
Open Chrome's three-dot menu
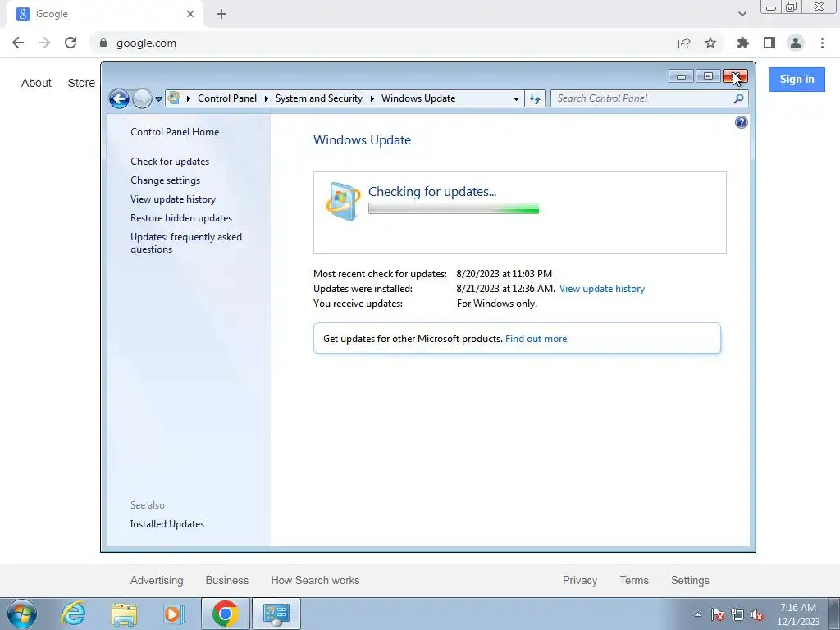(x=822, y=43)
